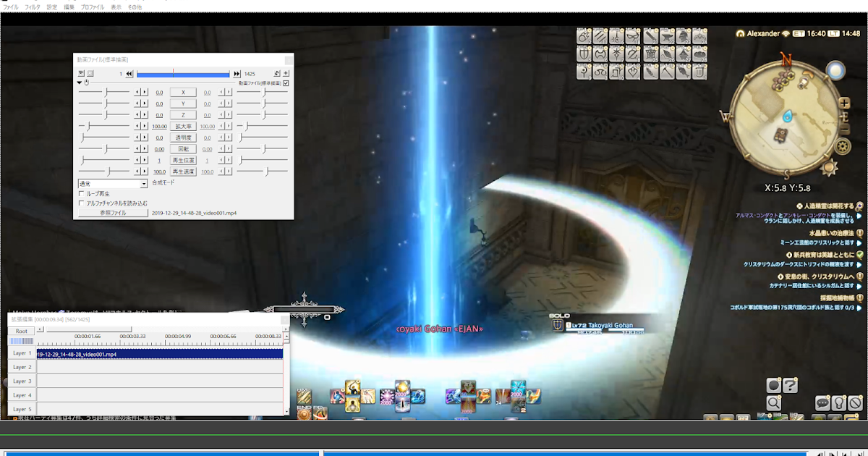Open the フィルタ menu
The image size is (868, 456).
pos(33,7)
